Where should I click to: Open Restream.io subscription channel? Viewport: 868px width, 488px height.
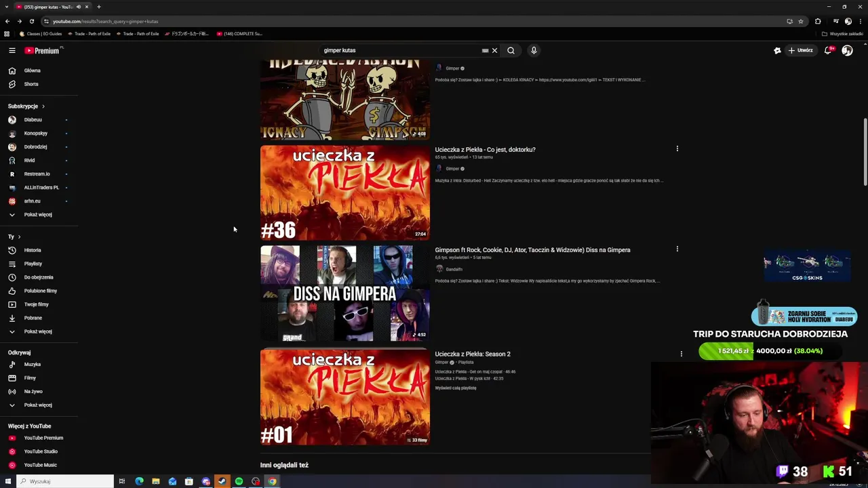37,174
